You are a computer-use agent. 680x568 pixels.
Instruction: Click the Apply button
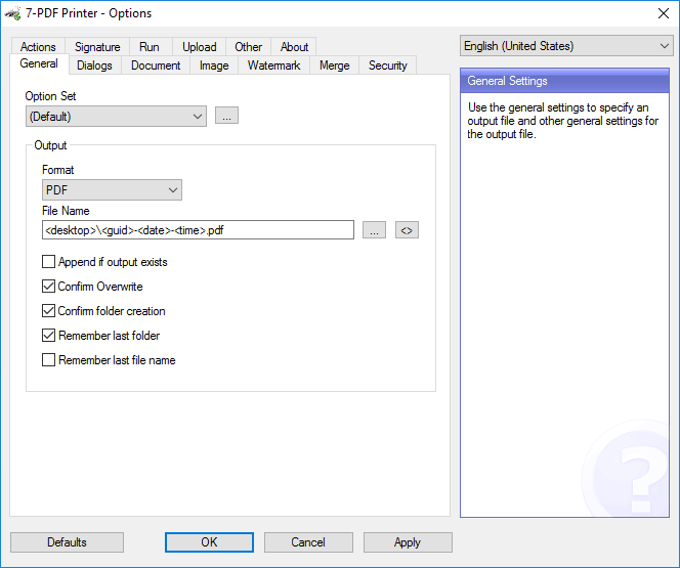(x=407, y=542)
